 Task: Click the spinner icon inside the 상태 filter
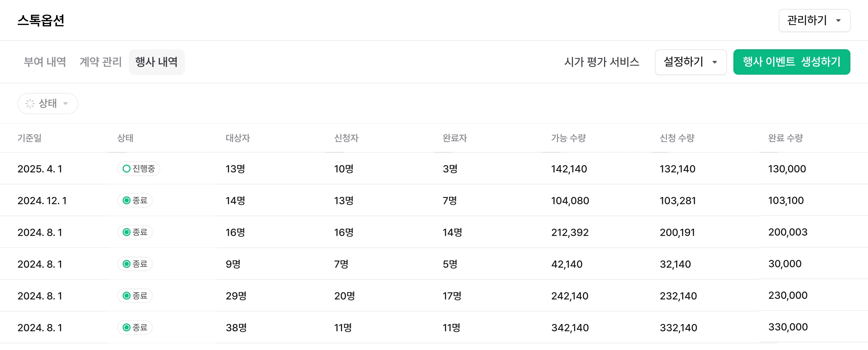[x=30, y=103]
